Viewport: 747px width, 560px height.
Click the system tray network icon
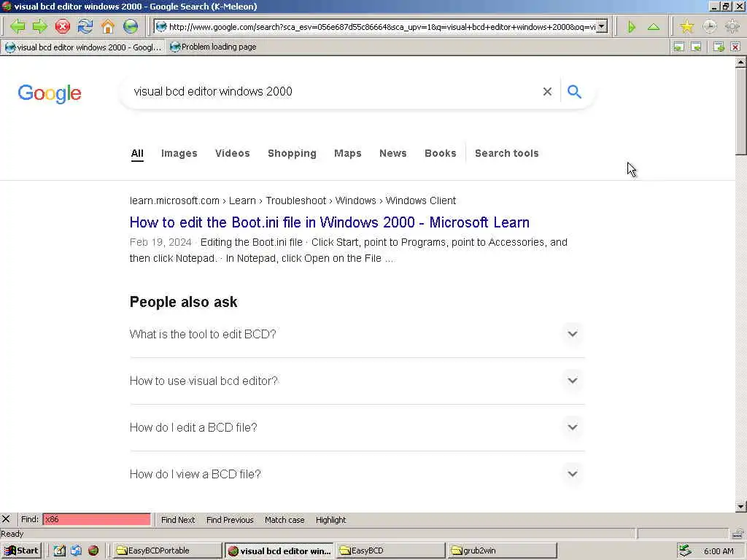coord(685,551)
